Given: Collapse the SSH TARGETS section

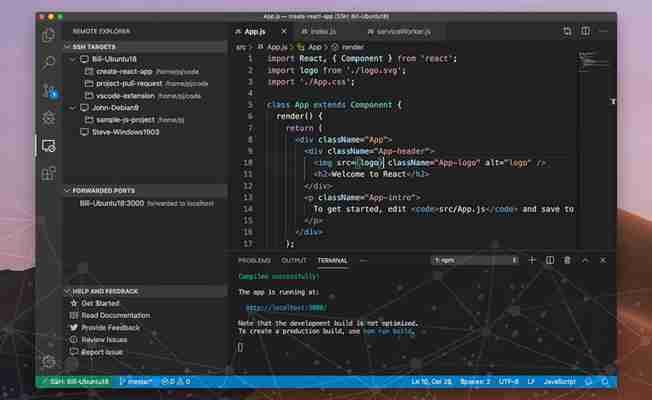Looking at the screenshot, I should 145,47.
